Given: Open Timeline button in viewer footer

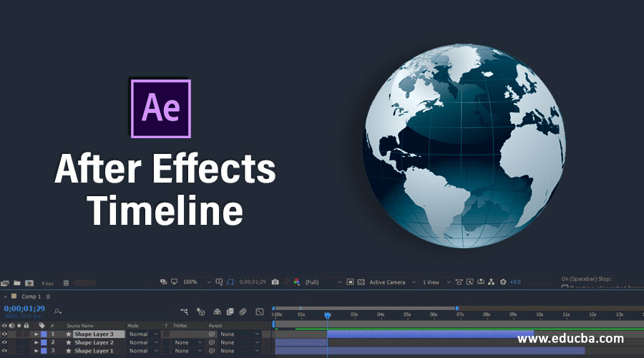Looking at the screenshot, I should (481, 282).
